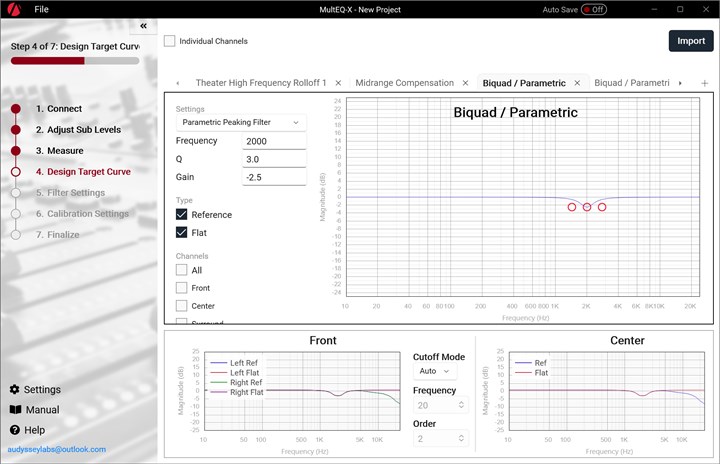The image size is (720, 464).
Task: Click Right Ref legend entry in Front graph
Action: click(236, 382)
